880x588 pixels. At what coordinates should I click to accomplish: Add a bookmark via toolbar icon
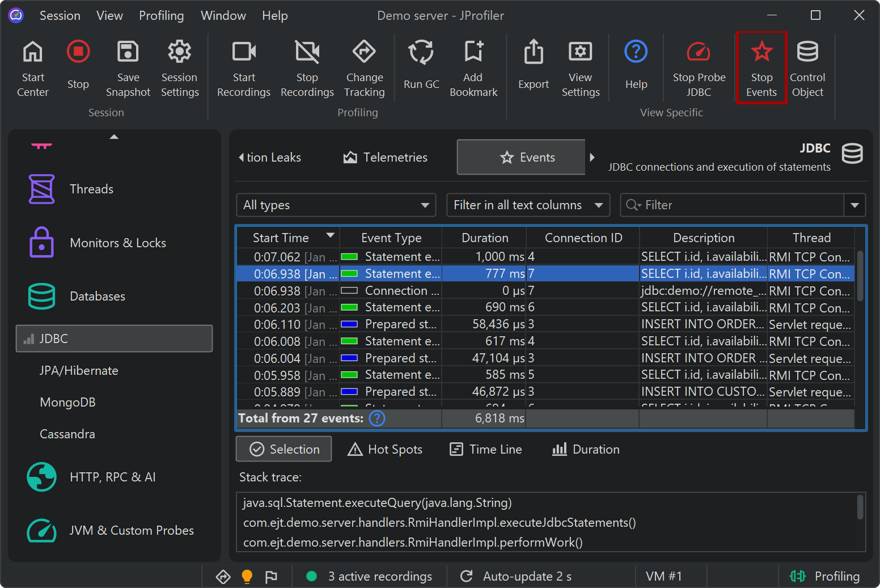point(473,52)
